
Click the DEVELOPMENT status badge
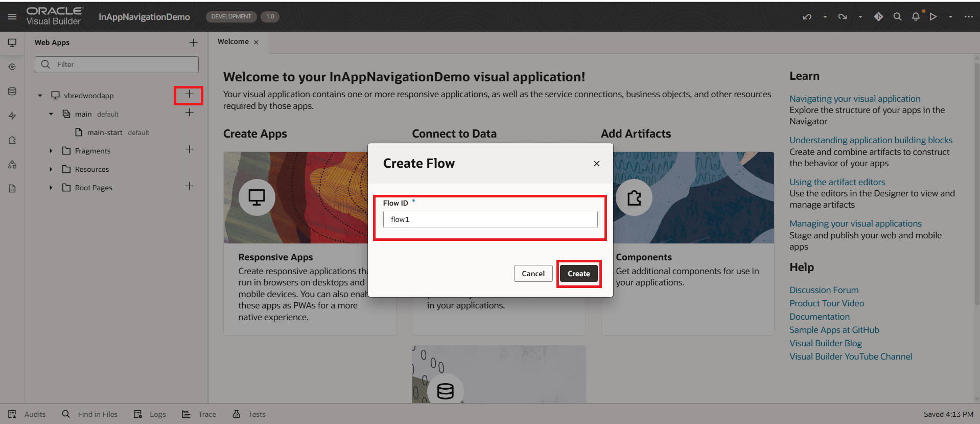231,16
